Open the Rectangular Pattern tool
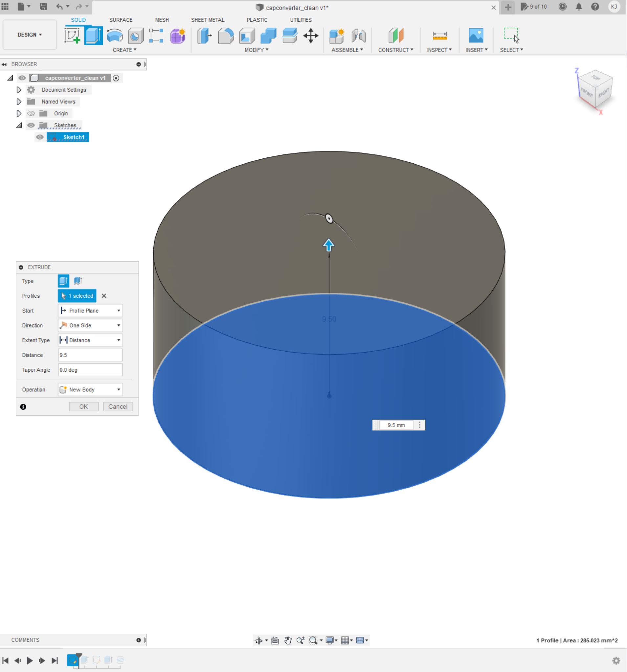Viewport: 627px width, 672px height. tap(156, 35)
